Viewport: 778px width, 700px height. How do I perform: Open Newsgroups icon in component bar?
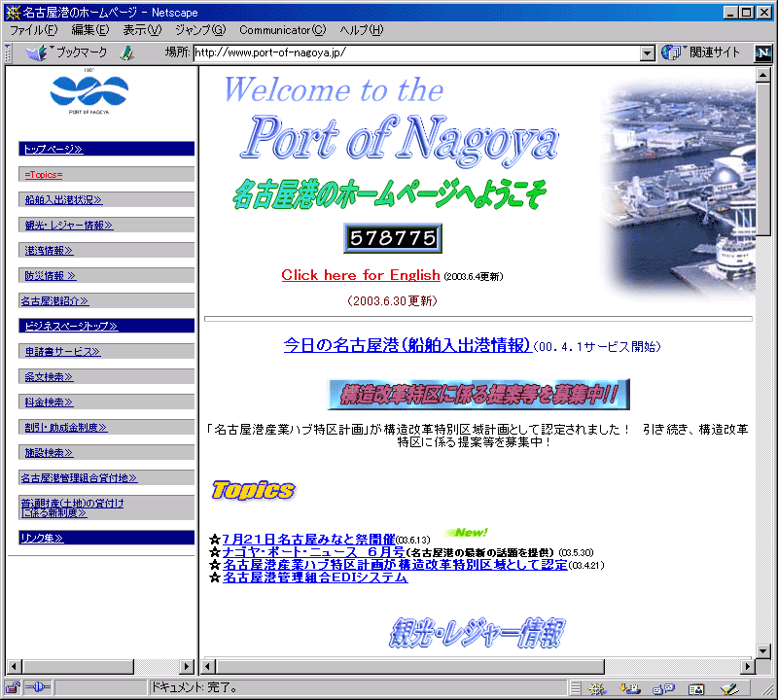click(x=663, y=688)
